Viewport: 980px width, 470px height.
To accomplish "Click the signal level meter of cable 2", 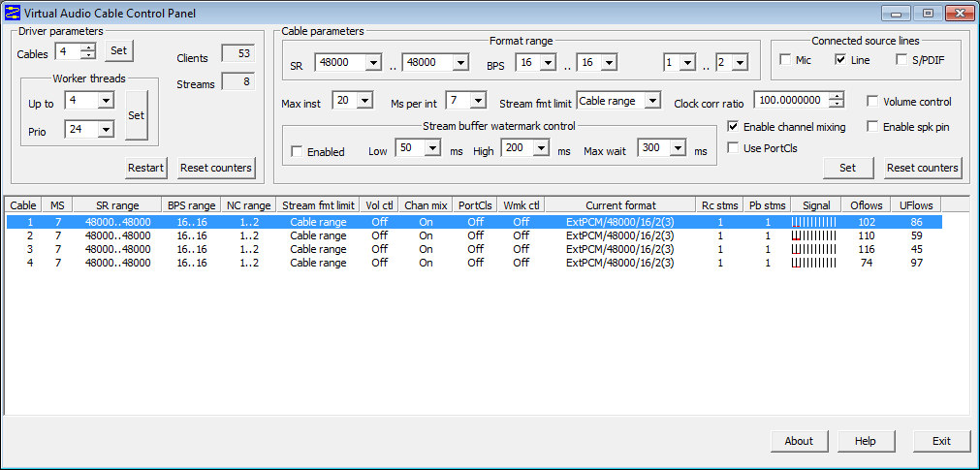I will pos(813,235).
